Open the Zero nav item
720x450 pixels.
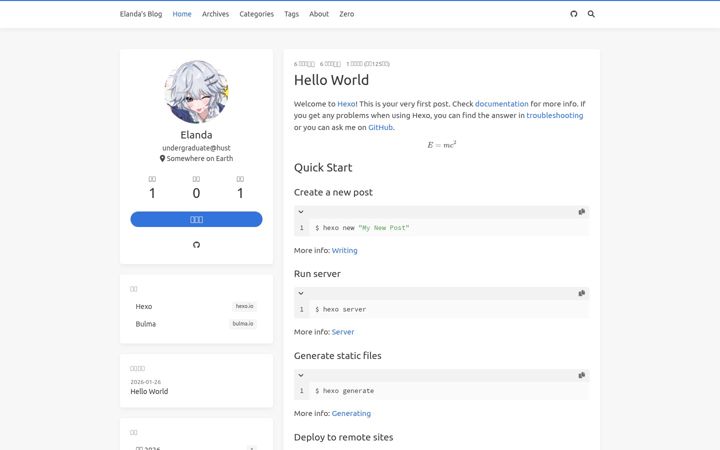click(347, 14)
